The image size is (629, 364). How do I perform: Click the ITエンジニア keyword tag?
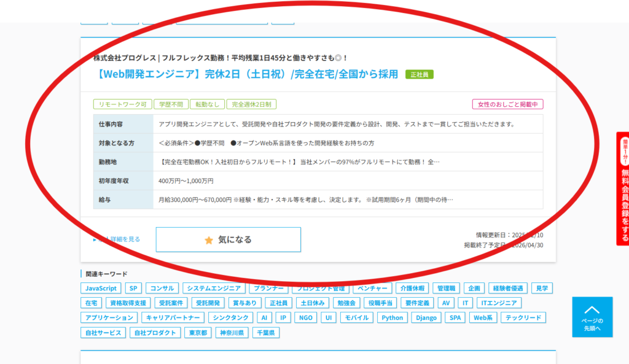click(499, 303)
